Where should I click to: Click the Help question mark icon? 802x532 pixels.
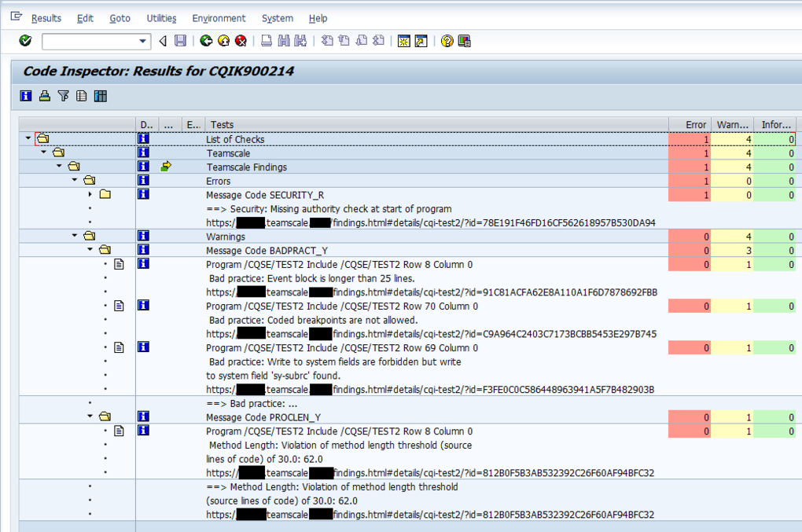point(447,41)
